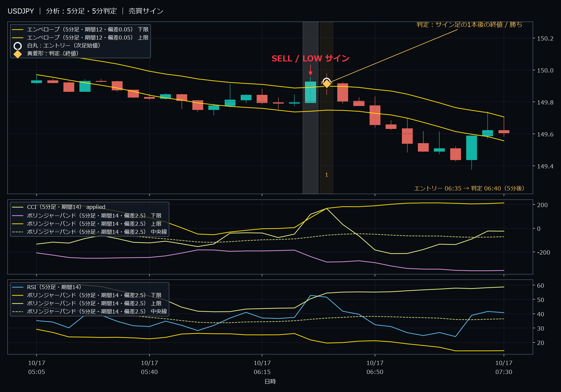561x392 pixels.
Task: Click the '日時' x-axis title
Action: tap(270, 381)
